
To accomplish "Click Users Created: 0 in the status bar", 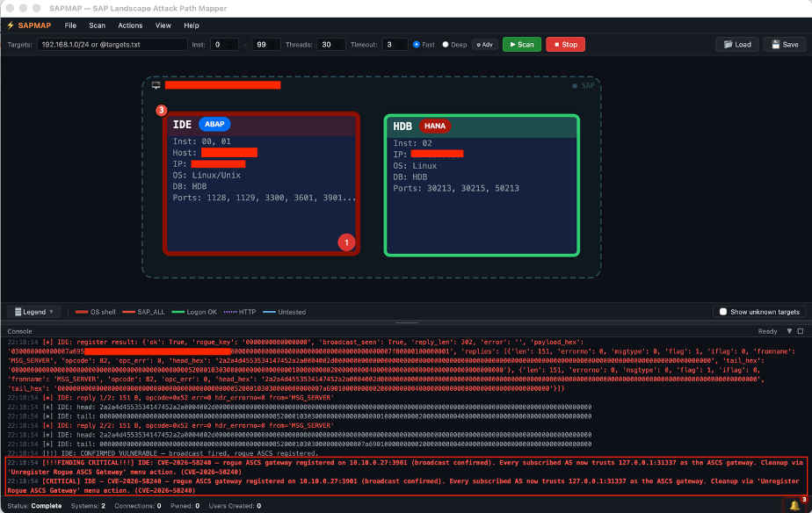I will [235, 506].
